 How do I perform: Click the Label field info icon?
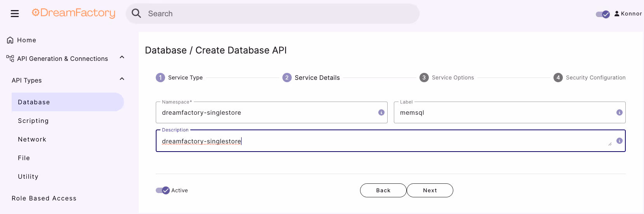click(x=620, y=112)
